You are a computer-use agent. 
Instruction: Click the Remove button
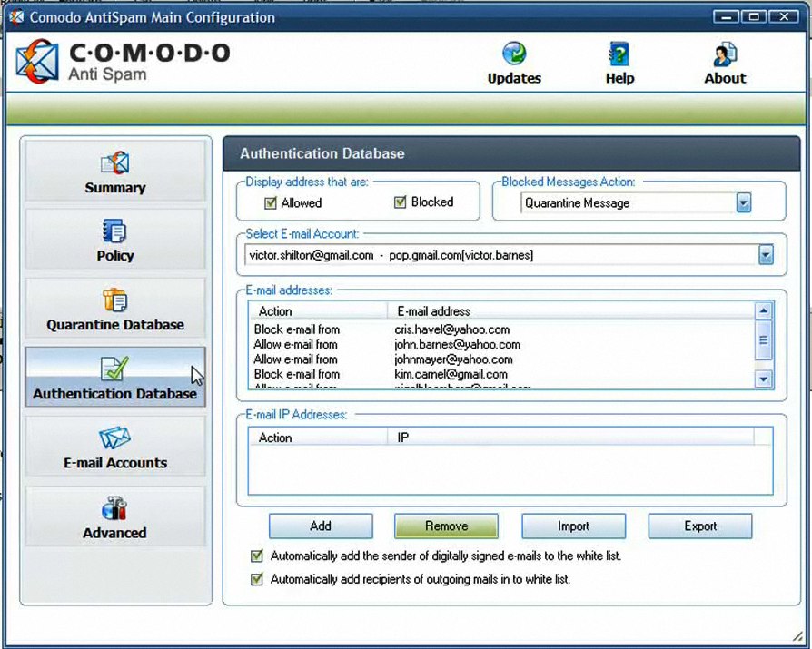click(446, 526)
